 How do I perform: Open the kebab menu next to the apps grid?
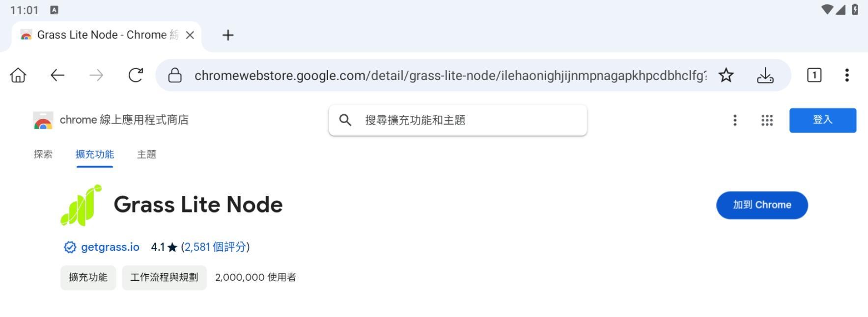(735, 120)
